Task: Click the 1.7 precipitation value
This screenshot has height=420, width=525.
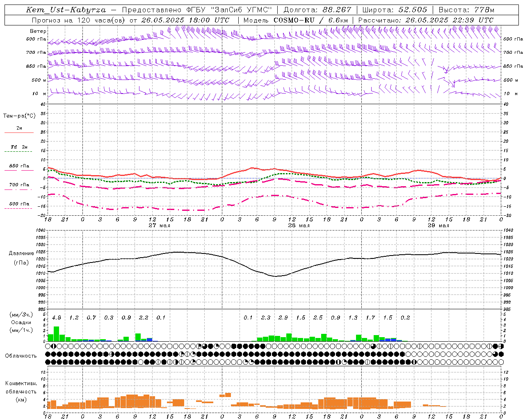Action: click(370, 318)
